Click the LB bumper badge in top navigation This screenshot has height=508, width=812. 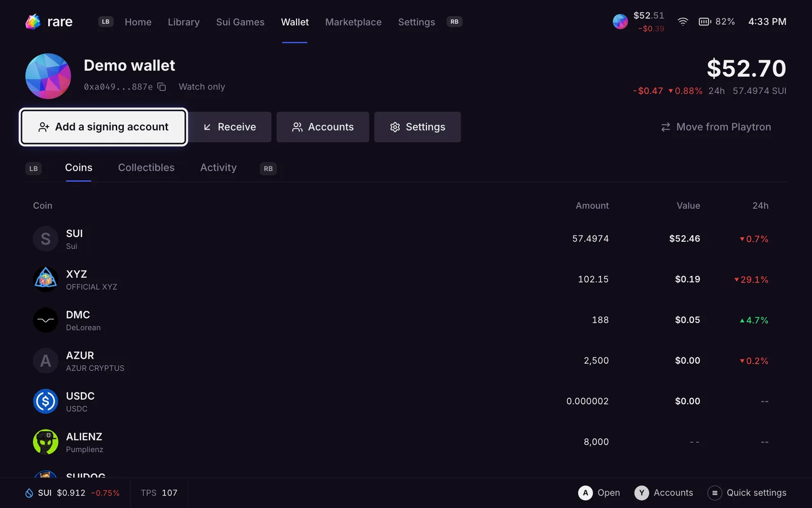click(106, 22)
